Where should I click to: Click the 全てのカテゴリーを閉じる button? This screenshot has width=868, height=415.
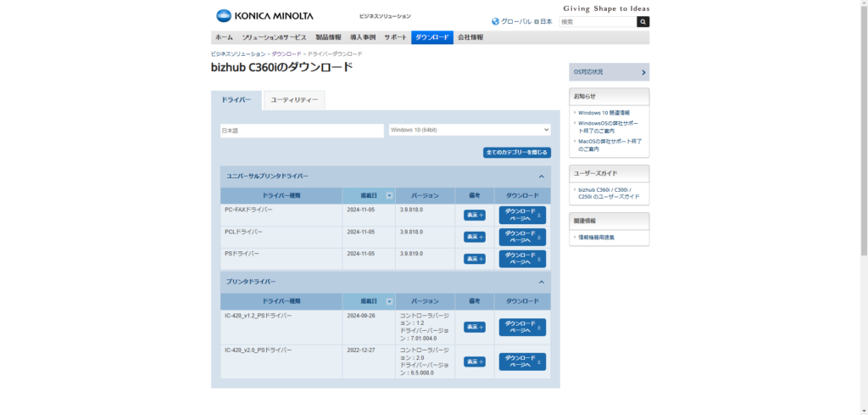(x=516, y=153)
